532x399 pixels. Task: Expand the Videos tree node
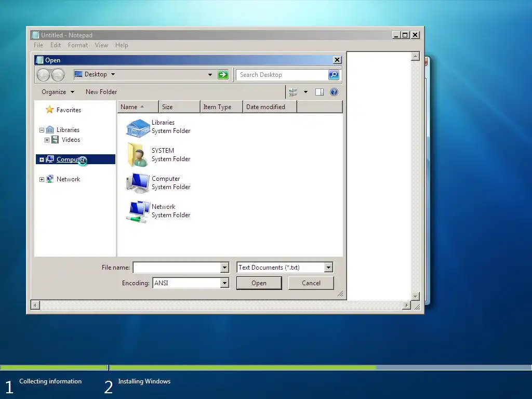47,140
